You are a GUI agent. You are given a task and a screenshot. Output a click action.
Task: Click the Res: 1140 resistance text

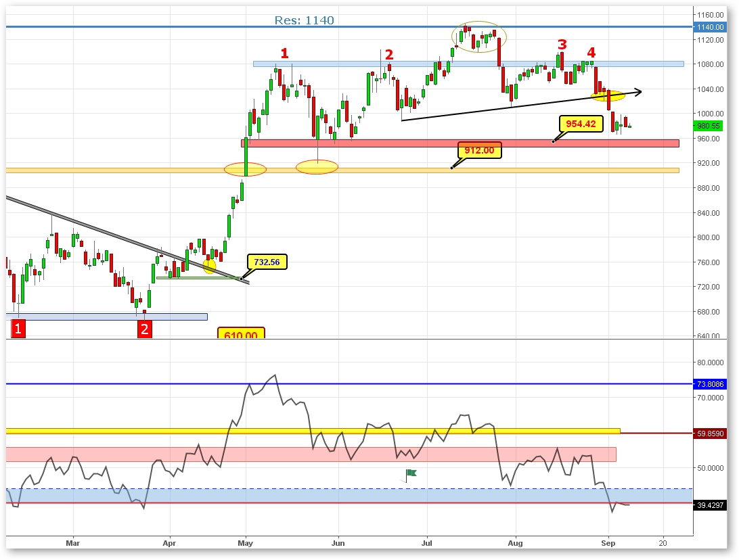(x=304, y=20)
